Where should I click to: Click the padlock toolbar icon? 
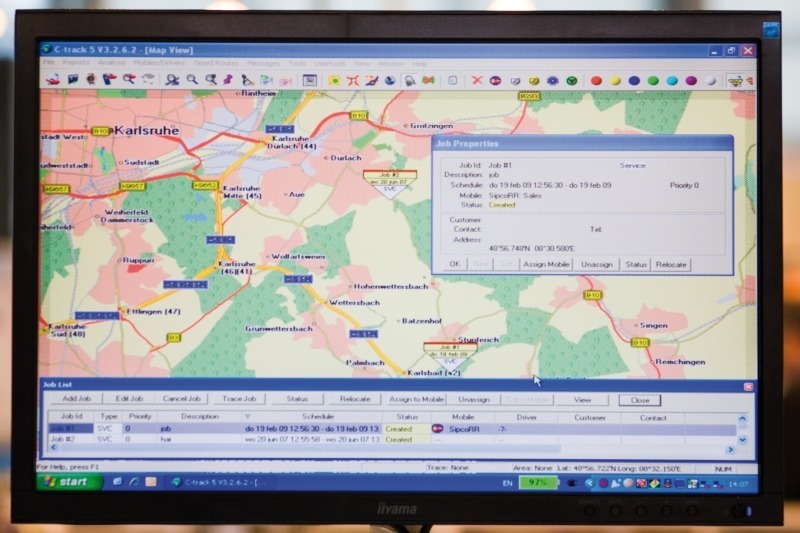[x=409, y=81]
